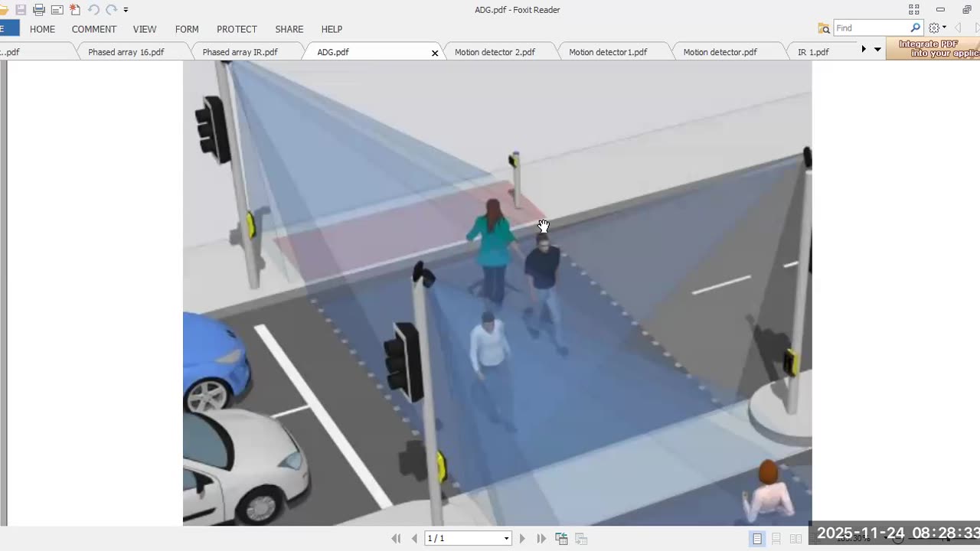Image resolution: width=980 pixels, height=551 pixels.
Task: Switch to Phased array IR.pdf tab
Action: point(240,52)
